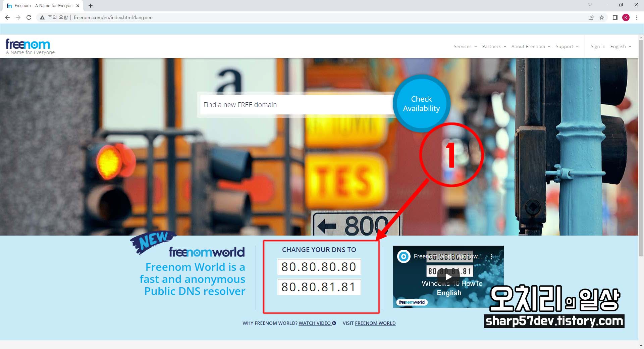Open the English language dropdown
The image size is (644, 349).
pos(621,46)
